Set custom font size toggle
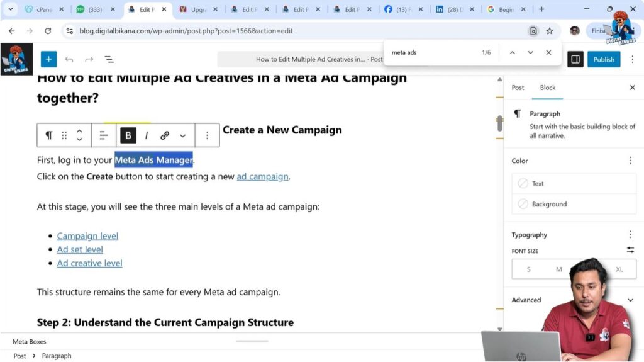The image size is (644, 362). pyautogui.click(x=630, y=250)
